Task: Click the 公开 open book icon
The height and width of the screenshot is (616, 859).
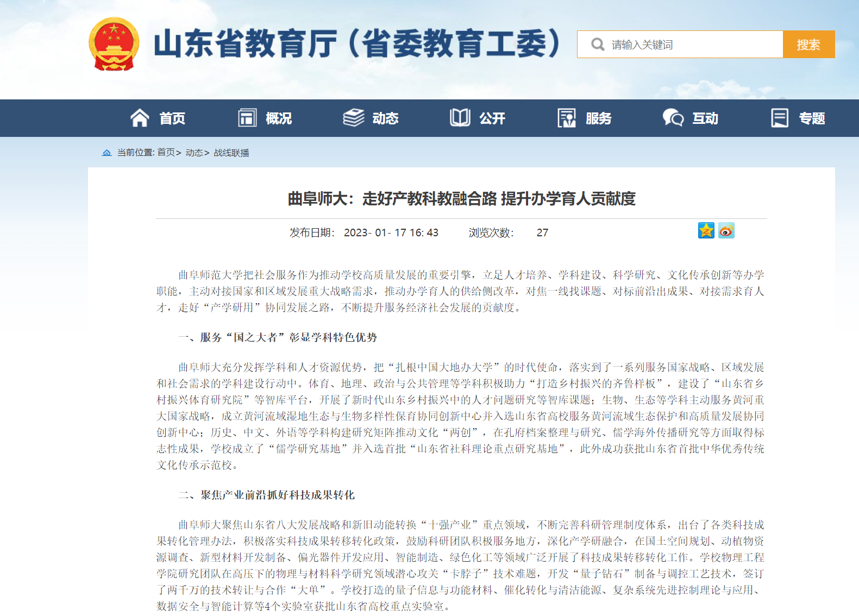Action: coord(460,118)
